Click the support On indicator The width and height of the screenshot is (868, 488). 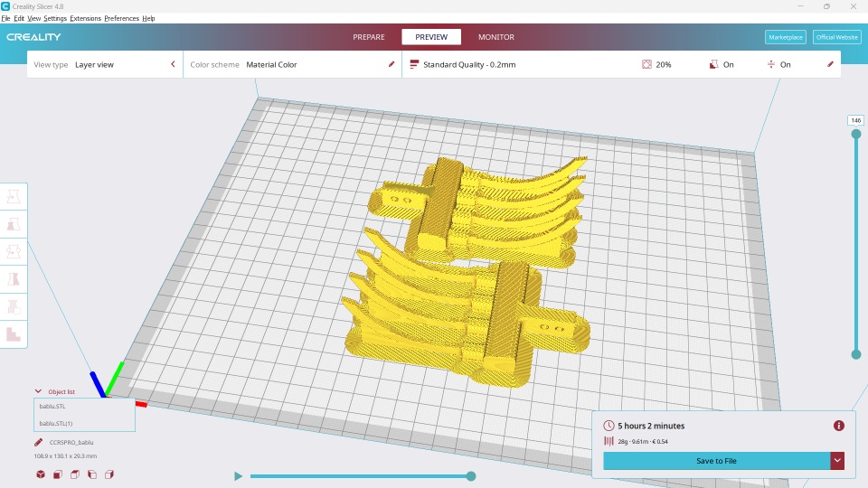(722, 64)
